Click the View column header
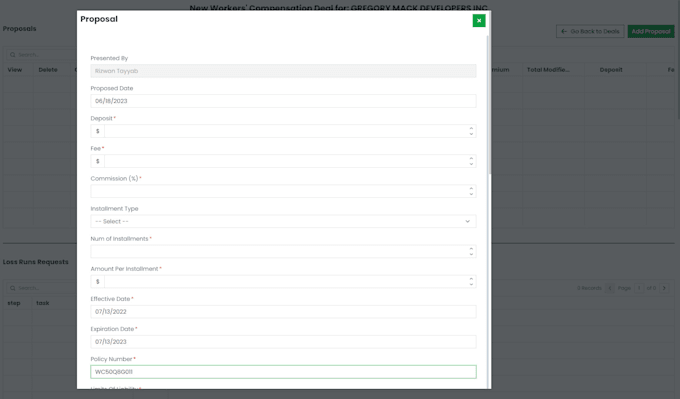 (x=15, y=69)
